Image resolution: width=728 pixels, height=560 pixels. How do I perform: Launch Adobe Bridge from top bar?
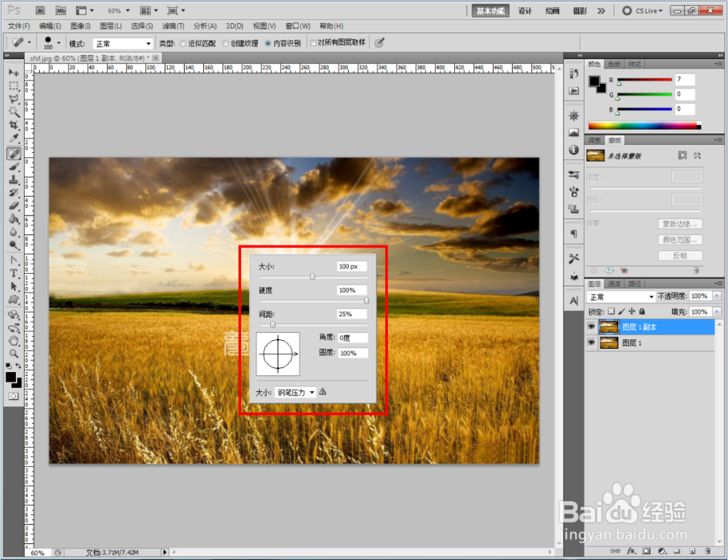tap(40, 10)
